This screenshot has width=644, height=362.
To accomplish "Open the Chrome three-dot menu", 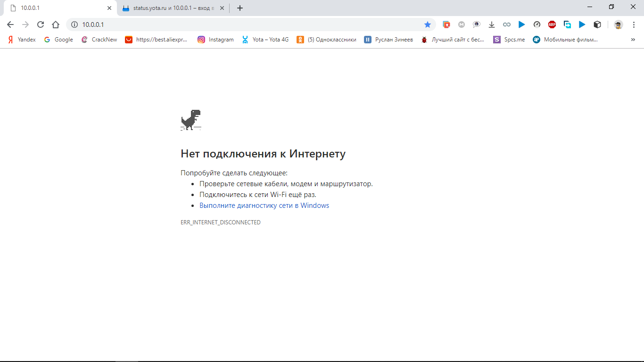I will [x=634, y=25].
